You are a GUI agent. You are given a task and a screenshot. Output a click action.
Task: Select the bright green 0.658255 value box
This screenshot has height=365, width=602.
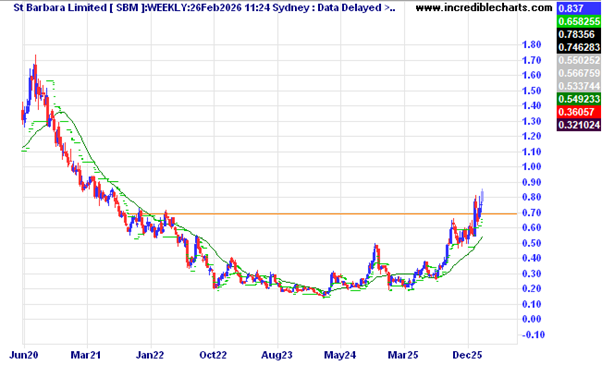[x=579, y=21]
